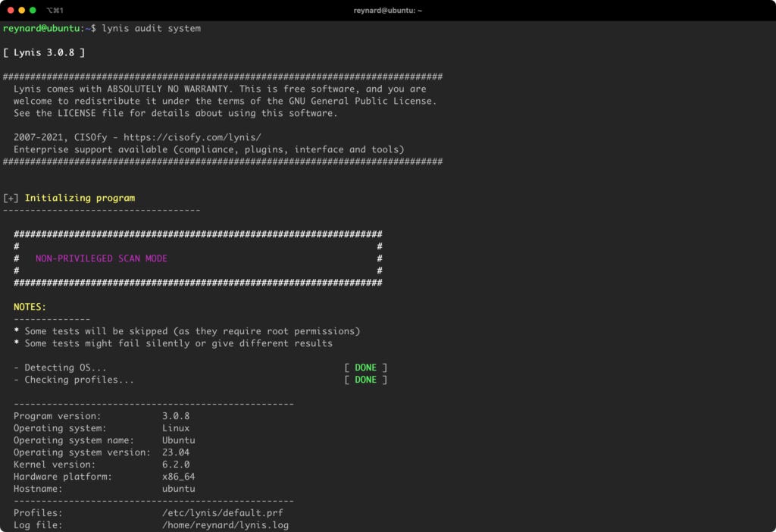Click the [+] marker before Initializing program
The height and width of the screenshot is (532, 776).
point(11,198)
